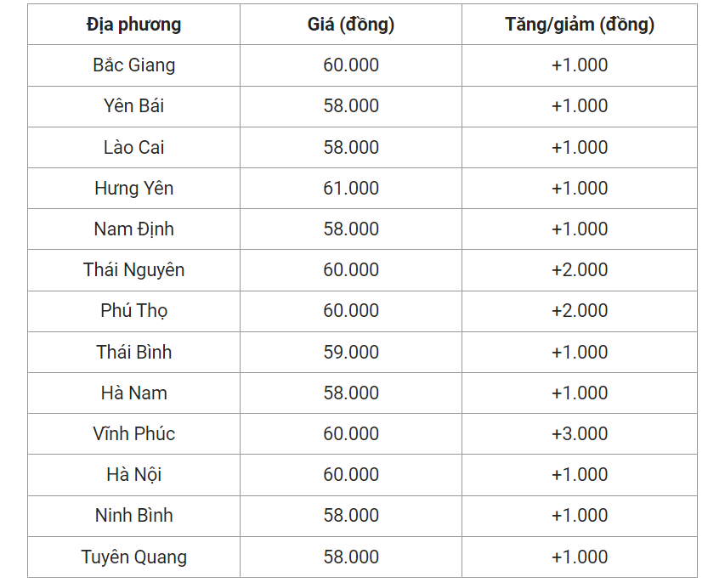Select Hưng Yên price 61.000
The height and width of the screenshot is (588, 725).
(x=351, y=188)
